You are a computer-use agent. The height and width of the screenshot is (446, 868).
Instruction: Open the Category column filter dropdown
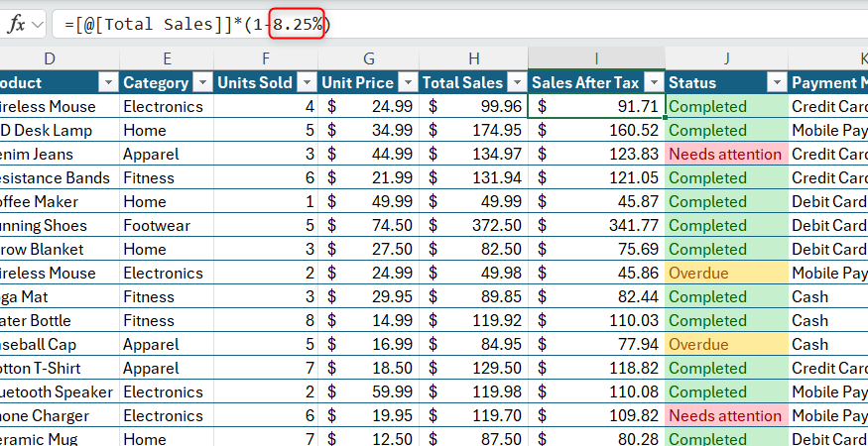[x=203, y=83]
